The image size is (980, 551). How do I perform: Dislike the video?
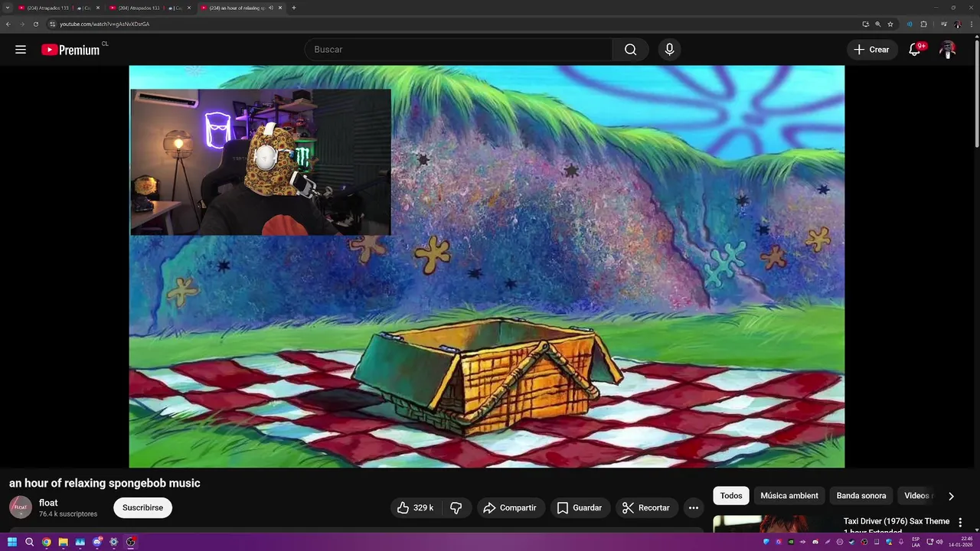(456, 507)
